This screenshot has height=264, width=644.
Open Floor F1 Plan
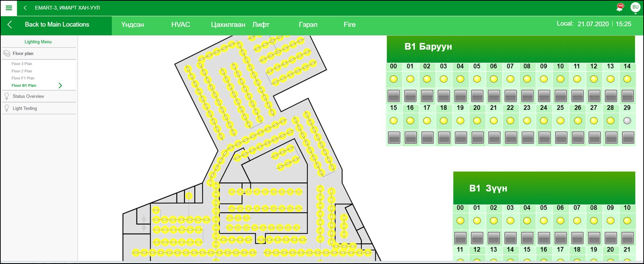(23, 78)
